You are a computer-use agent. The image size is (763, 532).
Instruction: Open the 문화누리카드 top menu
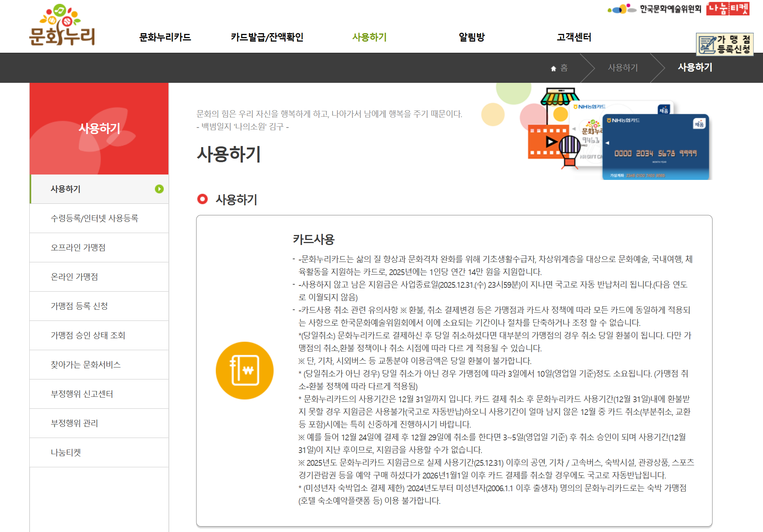tap(165, 37)
